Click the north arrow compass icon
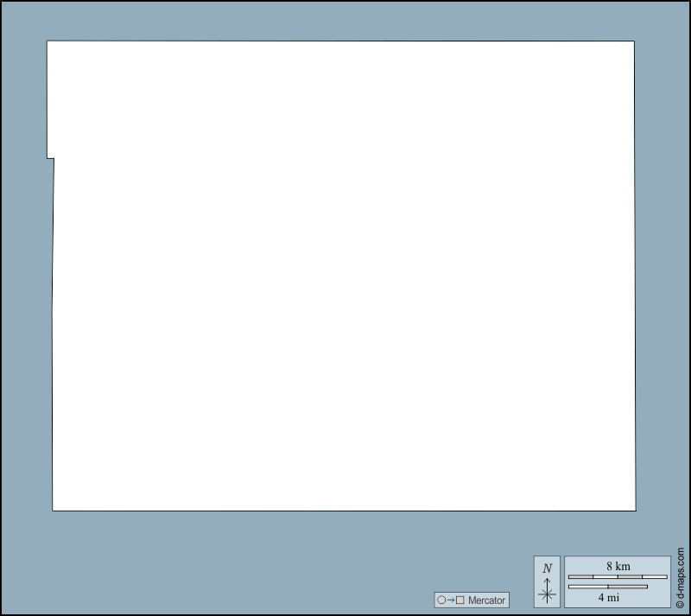This screenshot has width=691, height=616. [547, 581]
